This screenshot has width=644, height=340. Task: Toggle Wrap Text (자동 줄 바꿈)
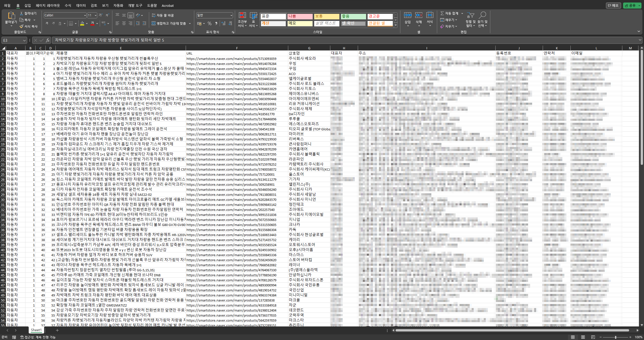(163, 15)
